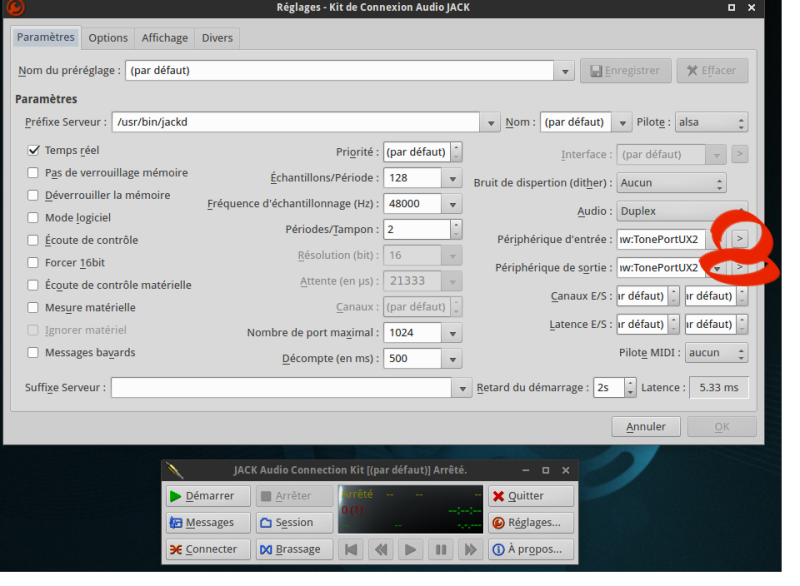
Task: Click the Préfixe Serveur text field
Action: (296, 122)
